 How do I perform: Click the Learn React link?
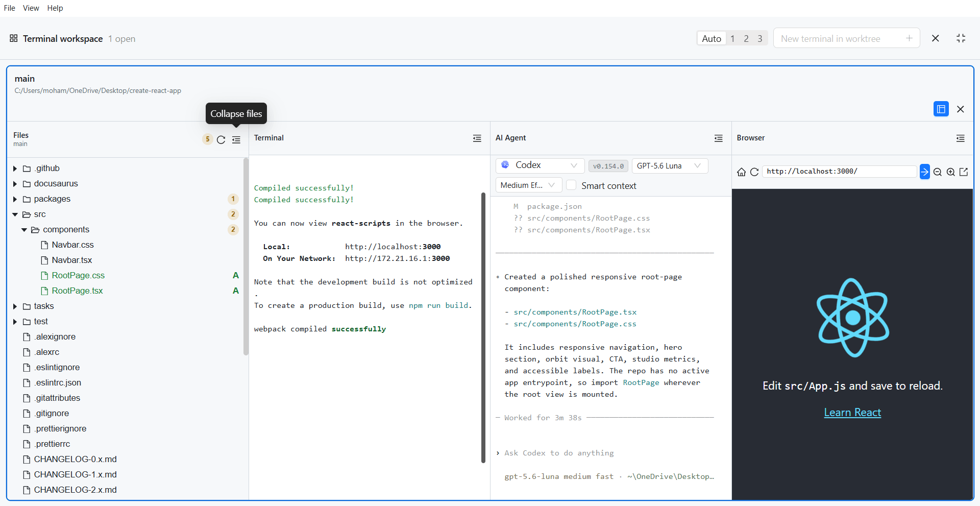tap(852, 413)
